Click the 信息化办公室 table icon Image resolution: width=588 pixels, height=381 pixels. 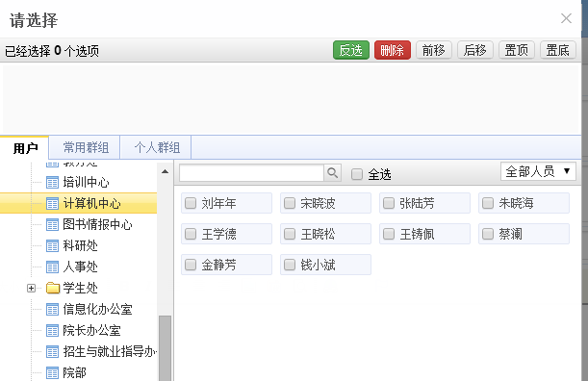click(x=52, y=310)
